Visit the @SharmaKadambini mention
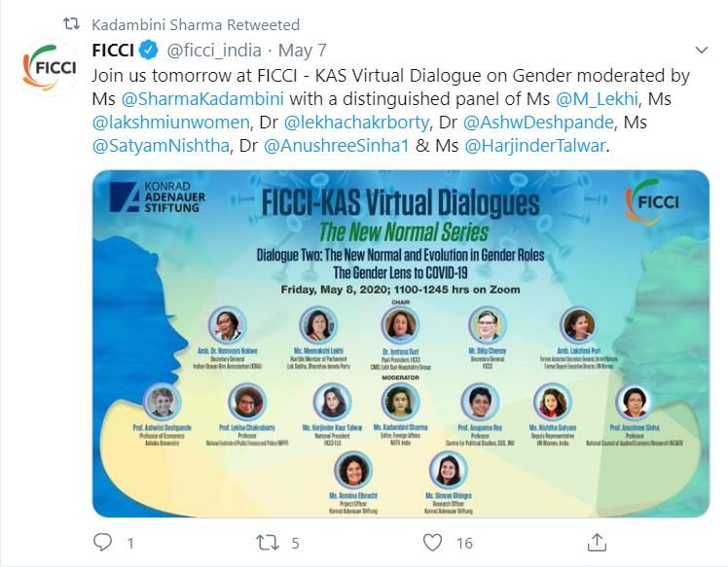Viewport: 728px width, 567px height. 202,99
